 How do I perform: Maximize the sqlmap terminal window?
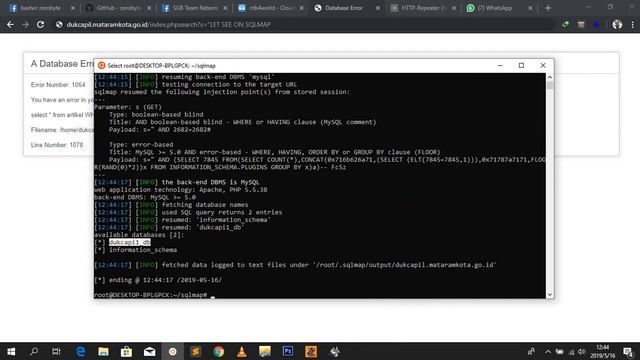pos(521,65)
